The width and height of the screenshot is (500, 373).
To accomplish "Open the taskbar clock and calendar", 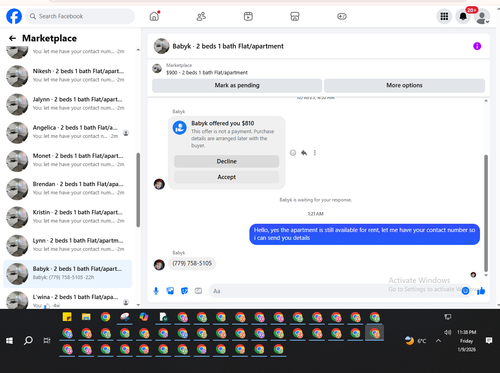I will point(467,341).
